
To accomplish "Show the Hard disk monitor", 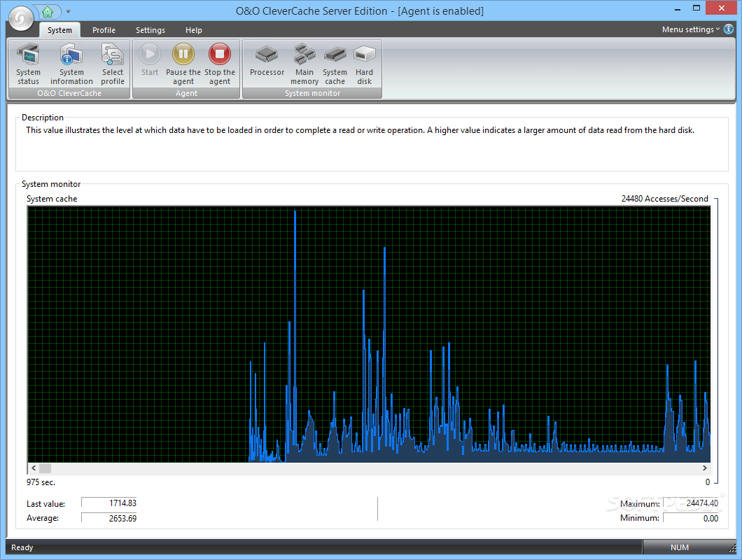I will (x=365, y=64).
